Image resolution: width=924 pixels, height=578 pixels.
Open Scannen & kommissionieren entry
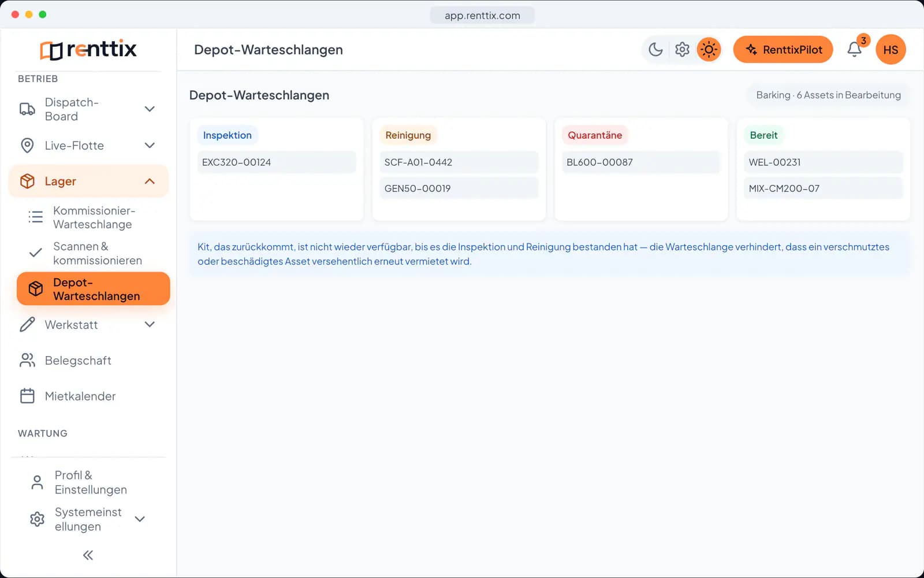tap(94, 253)
